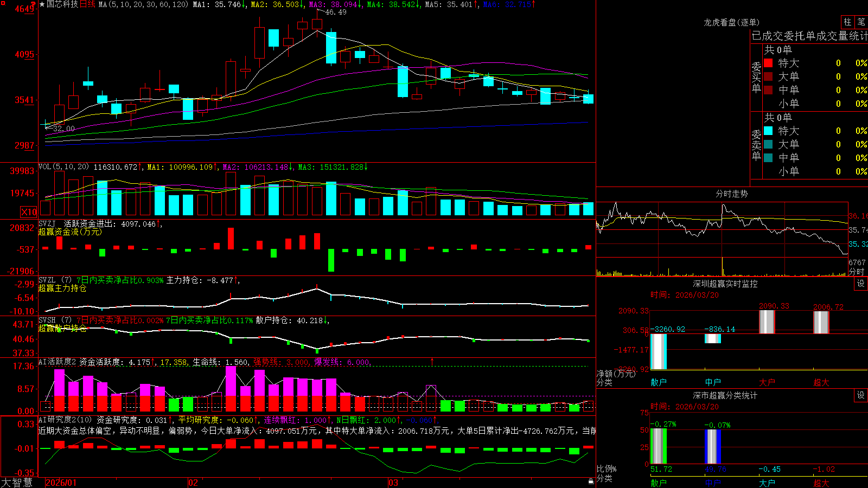Click 散户持仓: 40.218 value

(289, 320)
